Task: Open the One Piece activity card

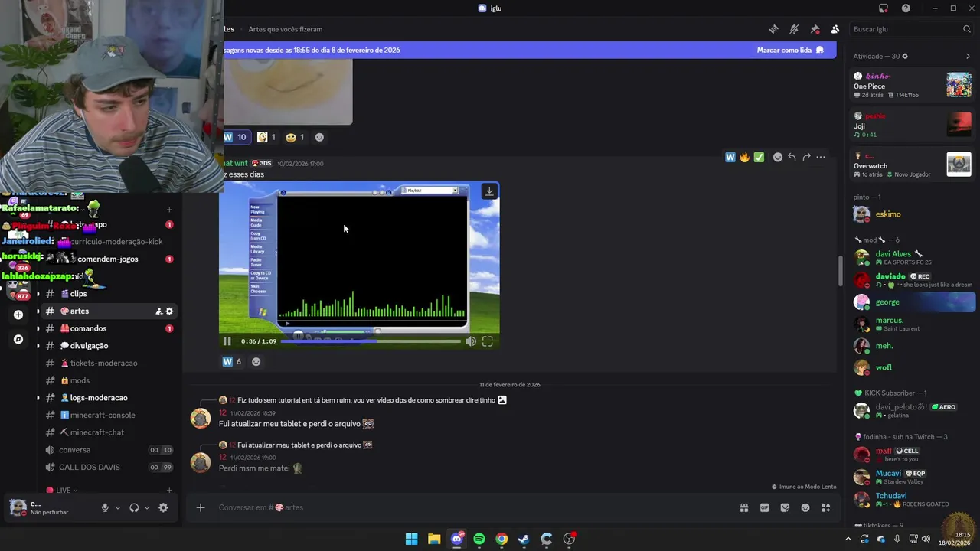Action: [x=913, y=85]
